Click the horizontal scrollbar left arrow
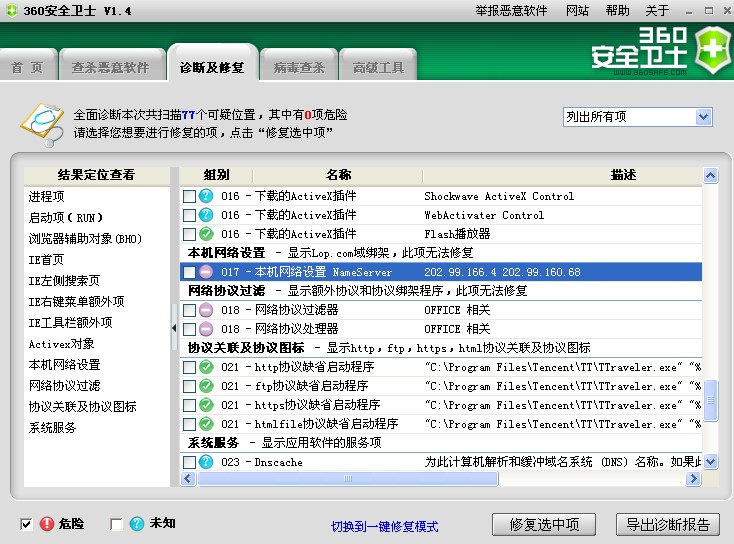734x544 pixels. point(188,478)
